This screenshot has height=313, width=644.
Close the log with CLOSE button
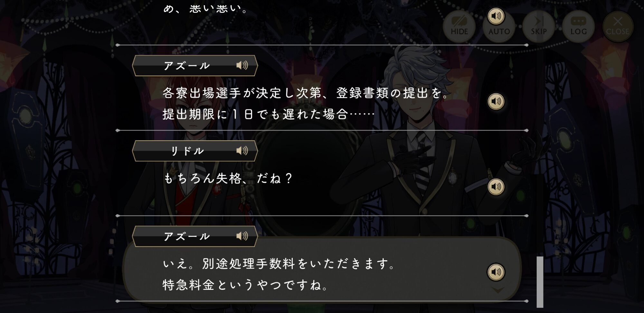pyautogui.click(x=618, y=27)
